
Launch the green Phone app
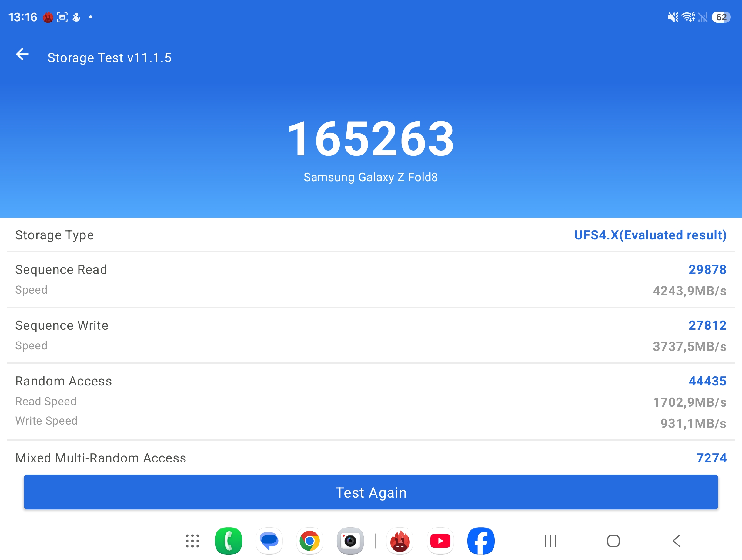[x=229, y=541]
